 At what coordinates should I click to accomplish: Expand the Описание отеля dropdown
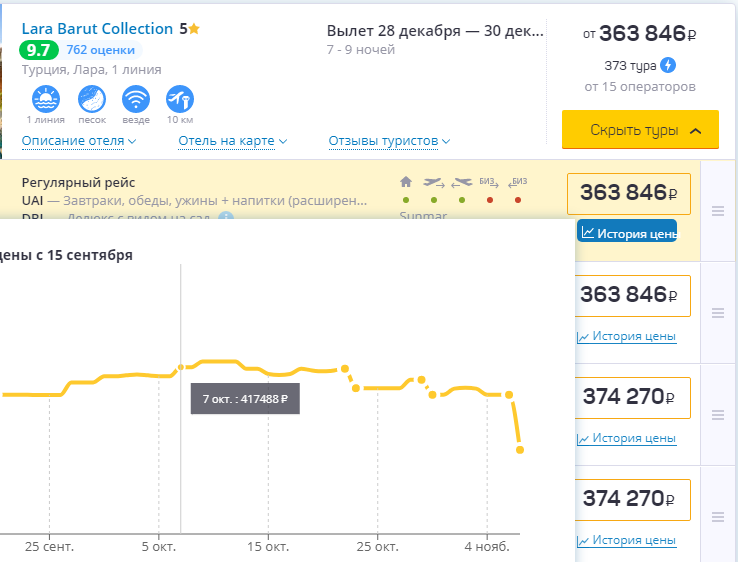coord(79,141)
